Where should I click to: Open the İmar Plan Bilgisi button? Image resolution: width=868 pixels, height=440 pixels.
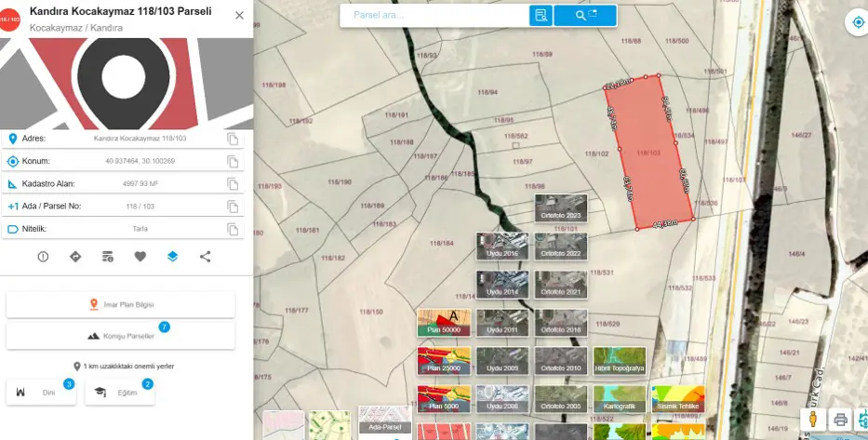click(121, 305)
